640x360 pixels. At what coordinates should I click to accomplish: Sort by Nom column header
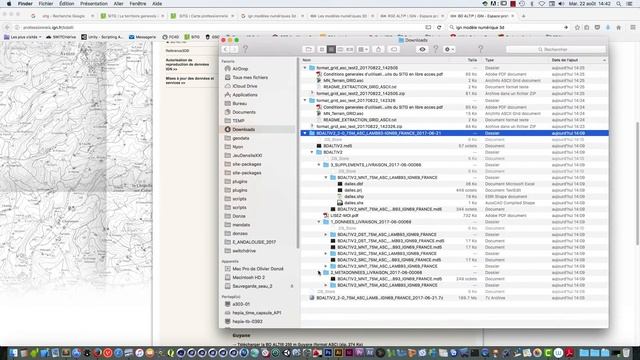point(307,60)
